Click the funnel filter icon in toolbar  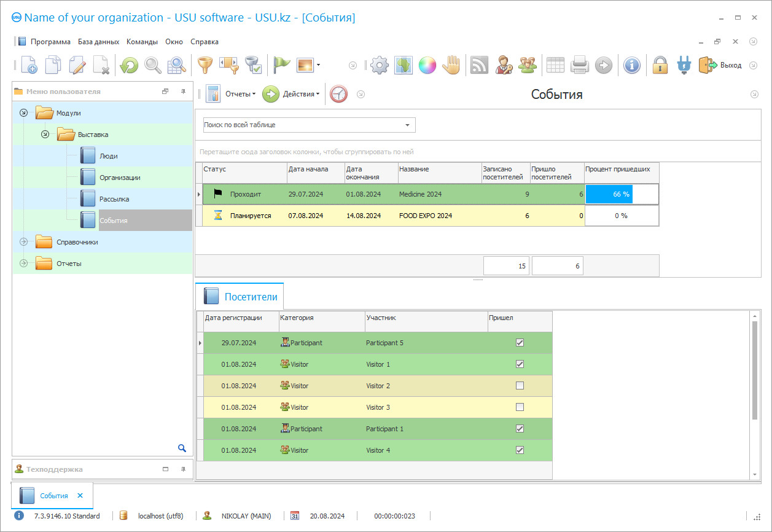[203, 65]
